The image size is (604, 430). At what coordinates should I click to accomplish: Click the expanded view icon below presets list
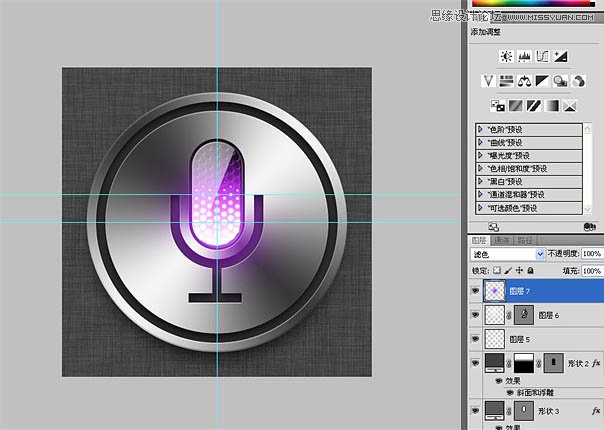tap(493, 227)
